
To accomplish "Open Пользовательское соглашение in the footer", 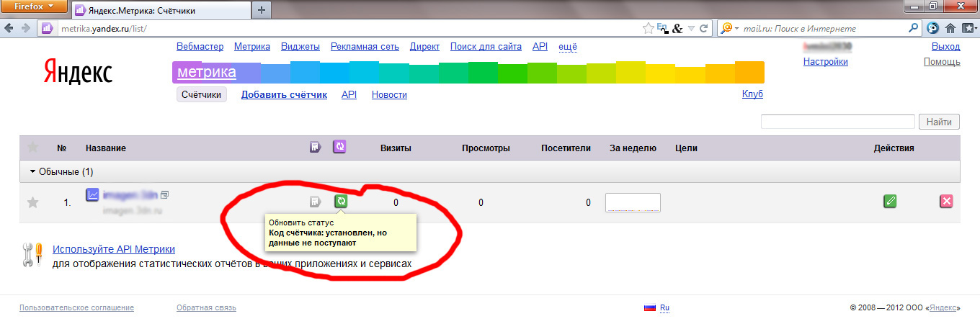I will point(77,308).
